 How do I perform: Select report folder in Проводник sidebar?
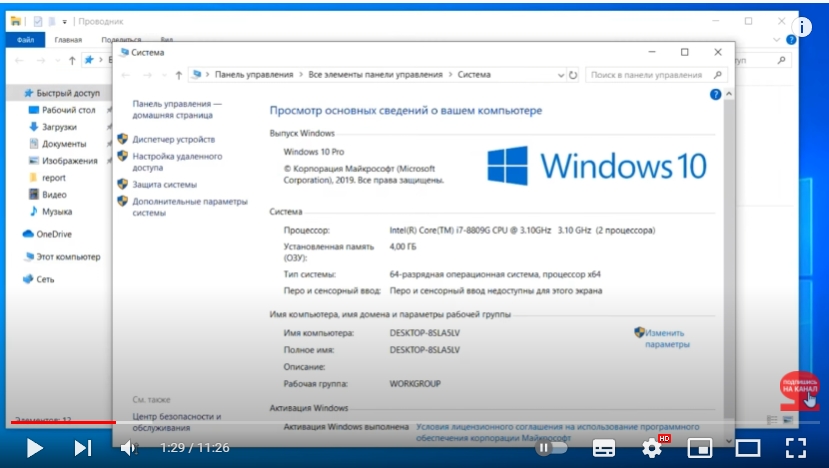[x=48, y=178]
